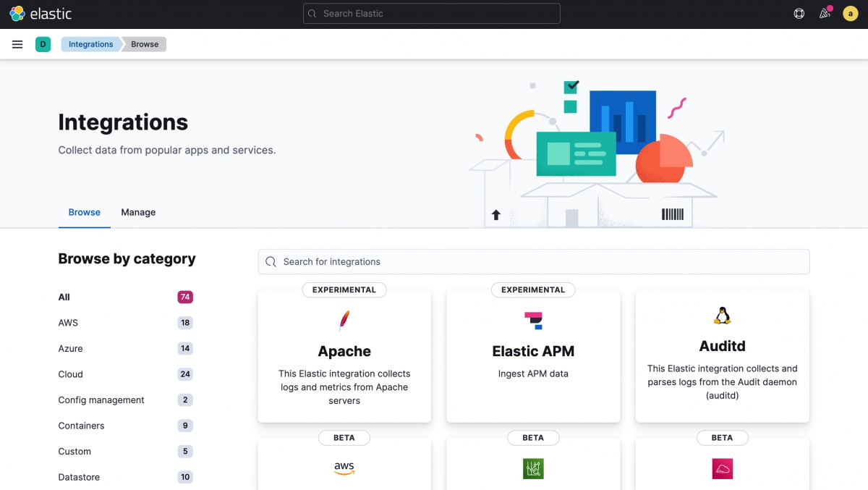The width and height of the screenshot is (868, 490).
Task: Open the help menu lifebuoy icon
Action: 799,14
